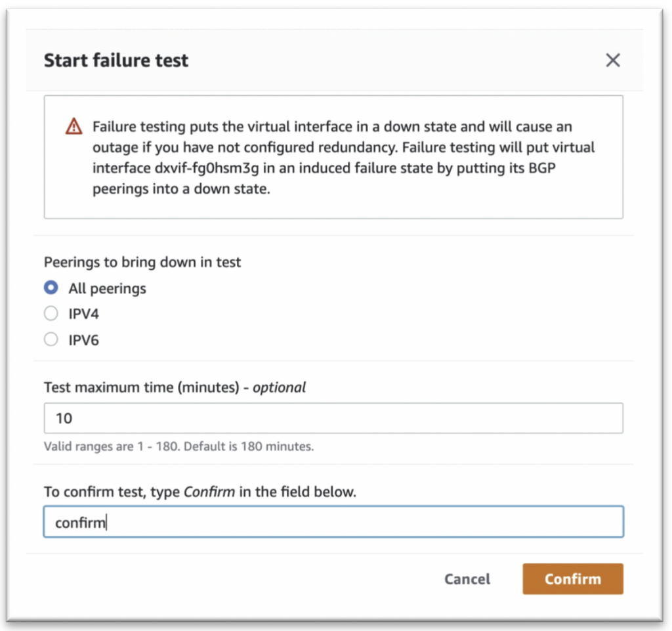Click the 'Valid ranges are 1 - 180' hint
The image size is (672, 631).
coord(178,447)
